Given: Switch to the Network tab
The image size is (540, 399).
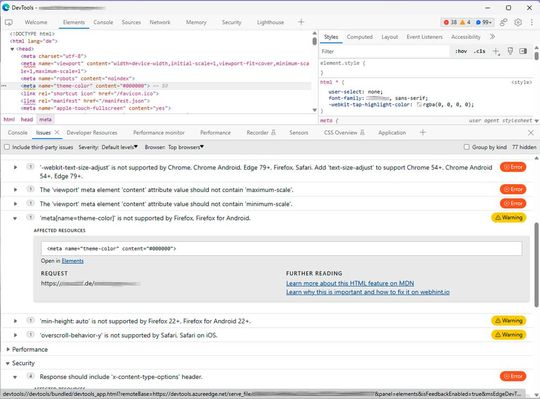Looking at the screenshot, I should point(160,22).
